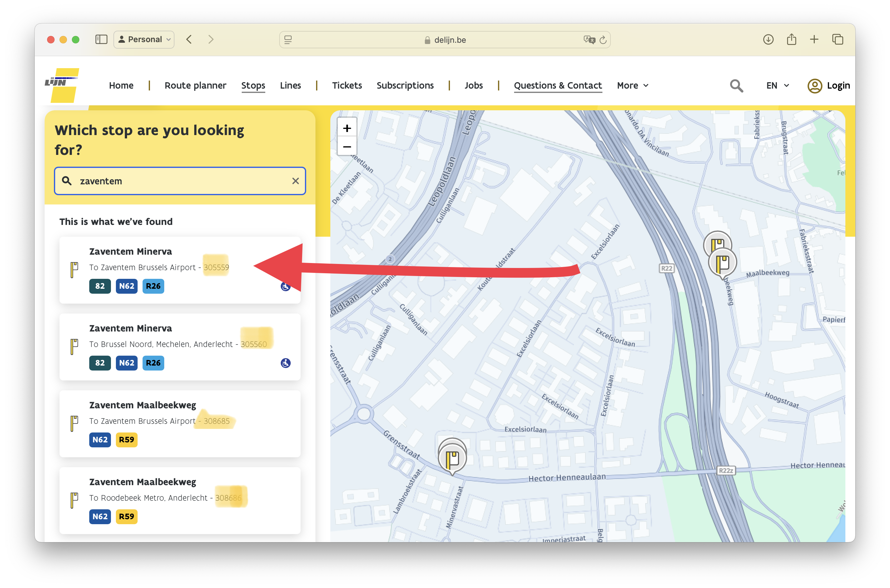Click N62 badge on stop 308685
This screenshot has width=890, height=588.
(100, 440)
